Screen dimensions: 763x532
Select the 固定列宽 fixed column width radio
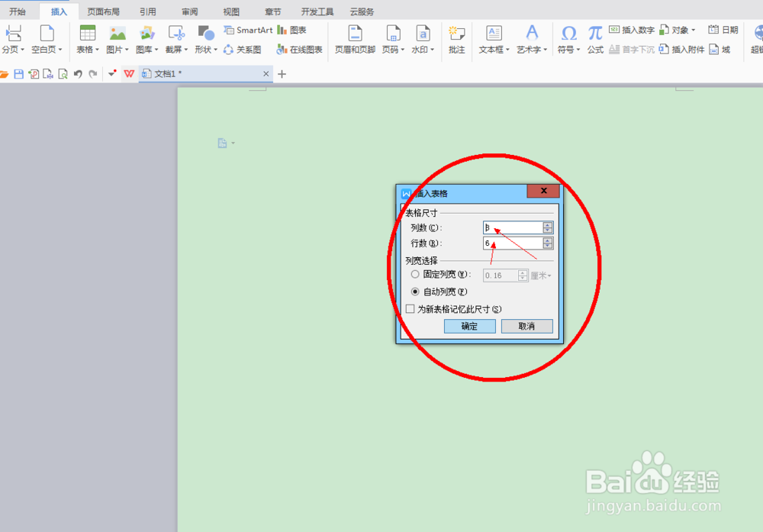pos(415,275)
